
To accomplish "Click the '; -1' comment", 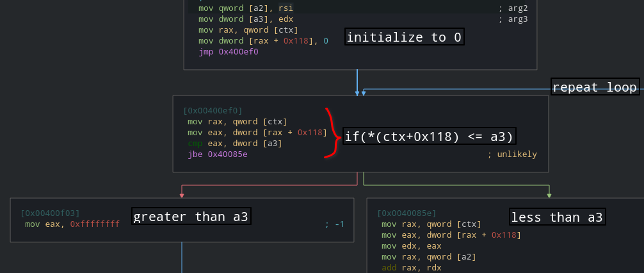I will (x=334, y=224).
